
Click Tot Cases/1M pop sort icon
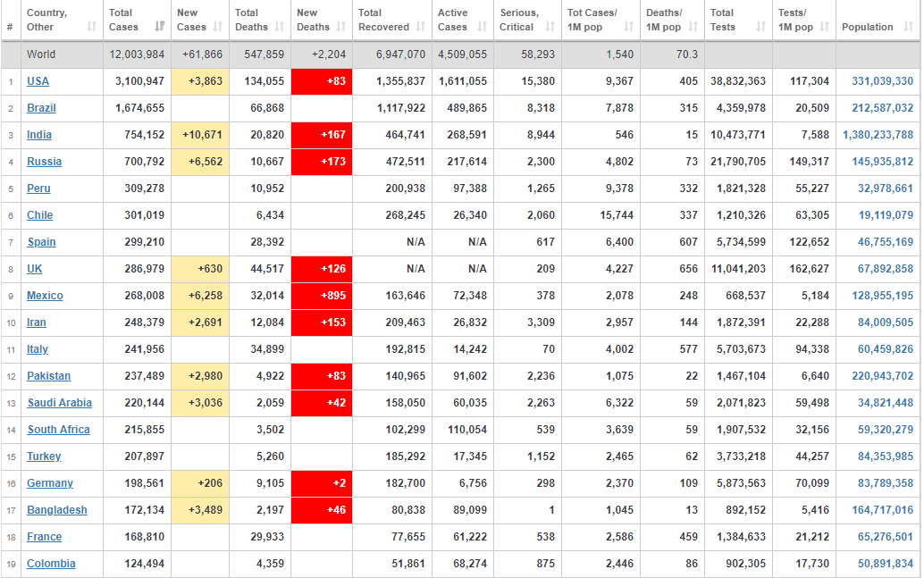click(x=630, y=27)
